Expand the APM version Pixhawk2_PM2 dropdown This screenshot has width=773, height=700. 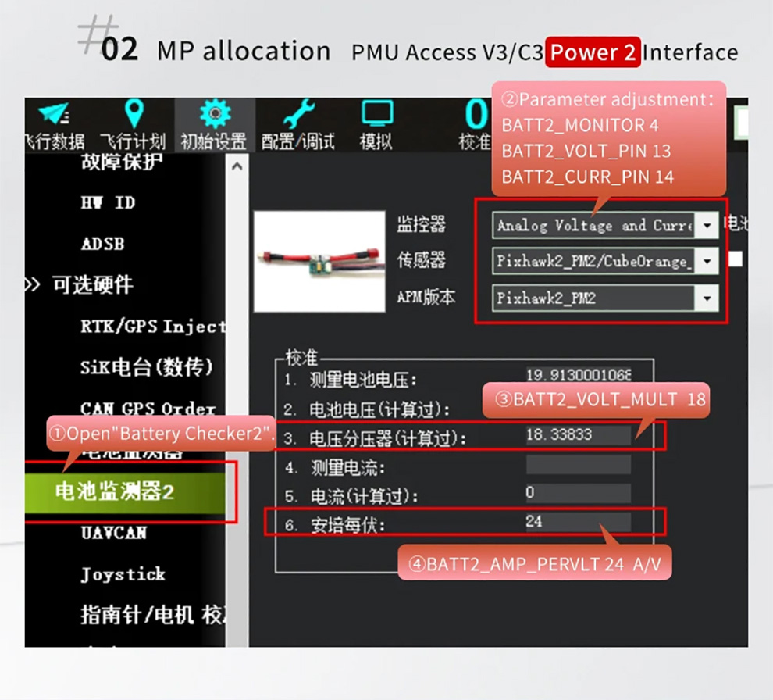605,298
